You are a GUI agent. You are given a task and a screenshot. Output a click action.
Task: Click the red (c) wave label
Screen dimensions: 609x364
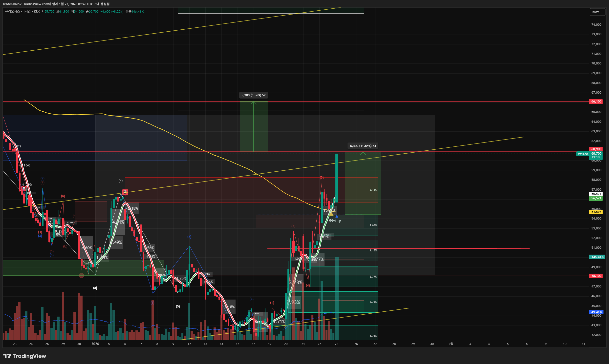(x=75, y=216)
